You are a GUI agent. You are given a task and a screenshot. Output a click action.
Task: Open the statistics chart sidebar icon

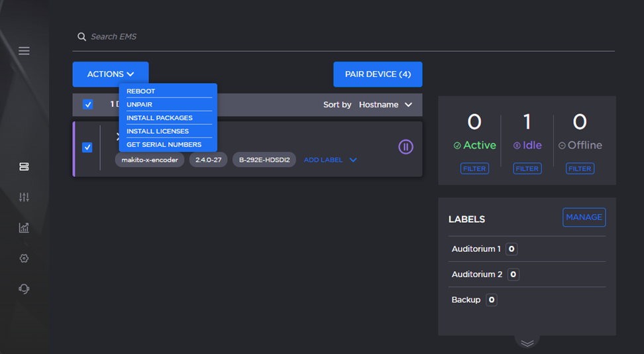(24, 227)
